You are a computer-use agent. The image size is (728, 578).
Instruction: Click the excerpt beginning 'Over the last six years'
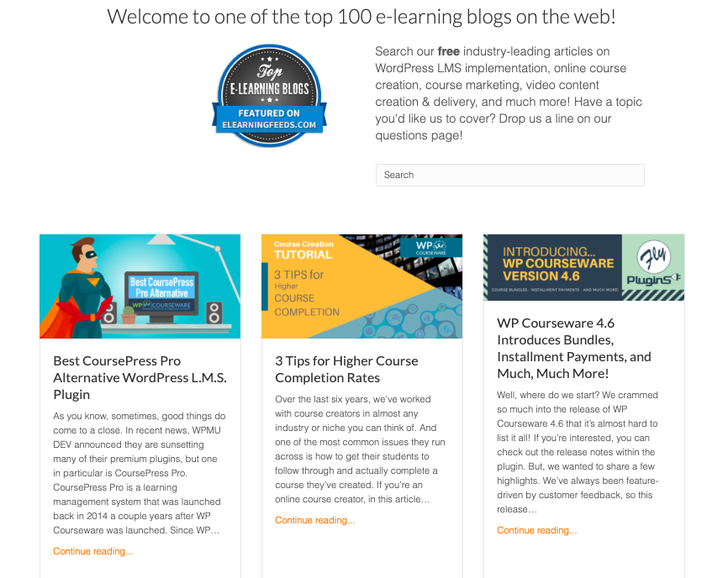(x=360, y=449)
